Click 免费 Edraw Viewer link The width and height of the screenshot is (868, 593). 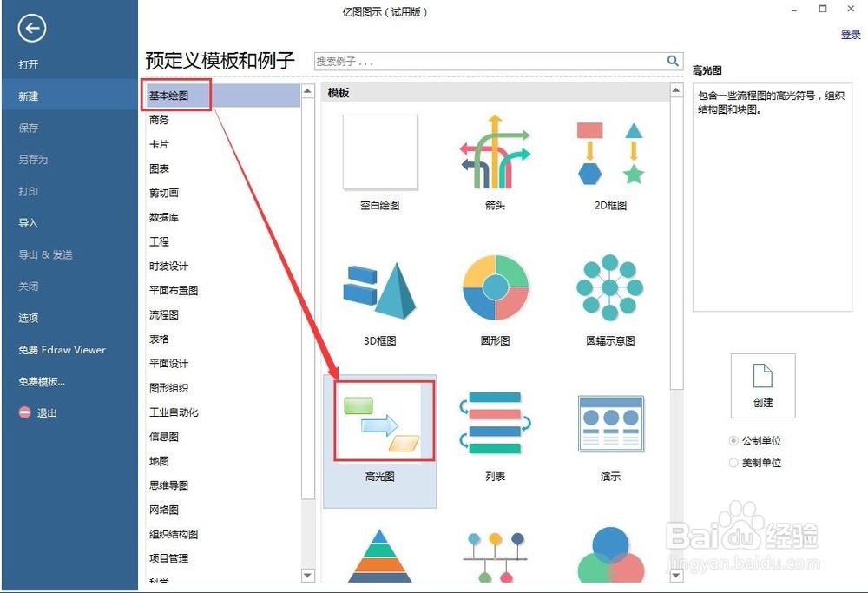(62, 350)
